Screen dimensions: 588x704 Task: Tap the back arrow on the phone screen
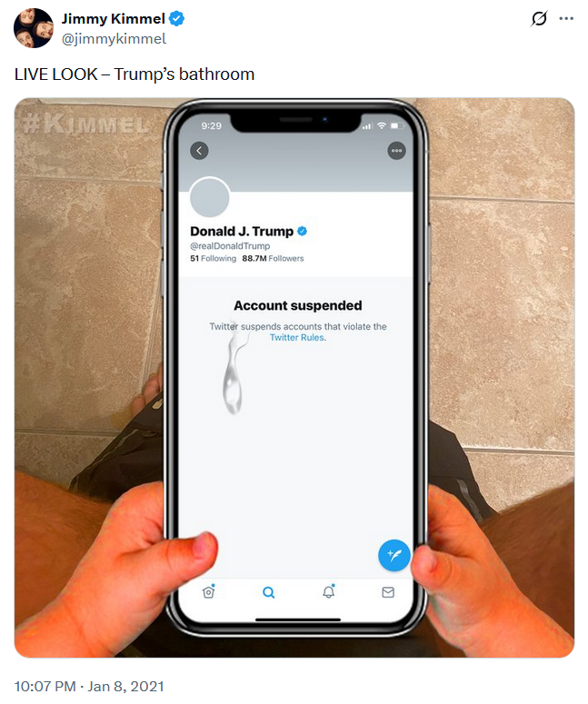[x=199, y=151]
